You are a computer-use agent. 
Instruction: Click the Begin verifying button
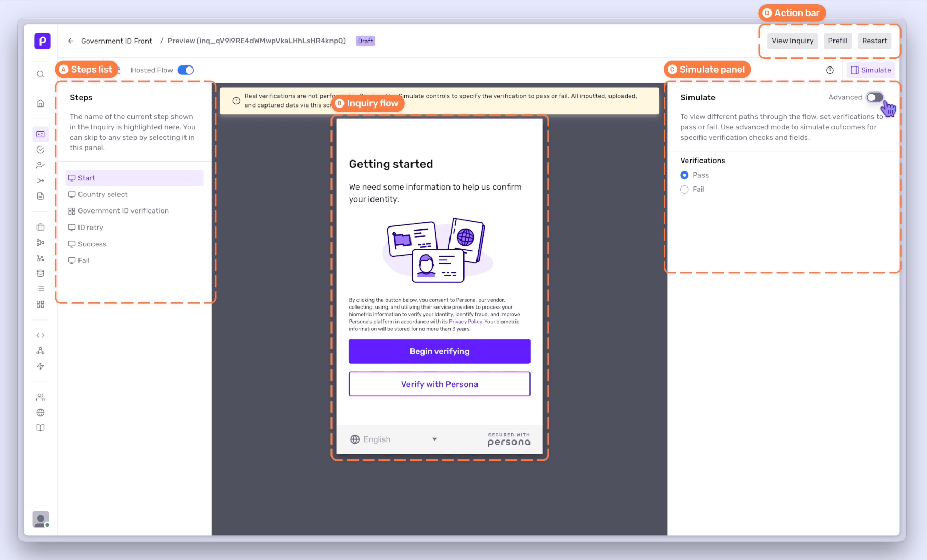[440, 351]
